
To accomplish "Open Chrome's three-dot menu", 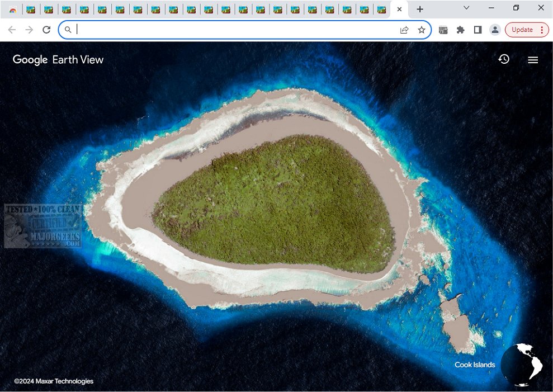I will (542, 30).
